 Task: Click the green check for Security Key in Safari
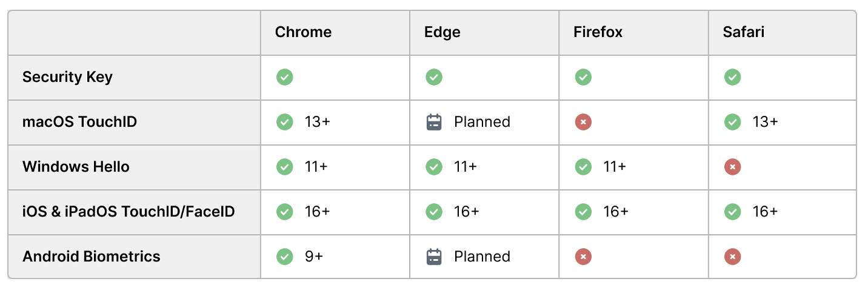[732, 77]
